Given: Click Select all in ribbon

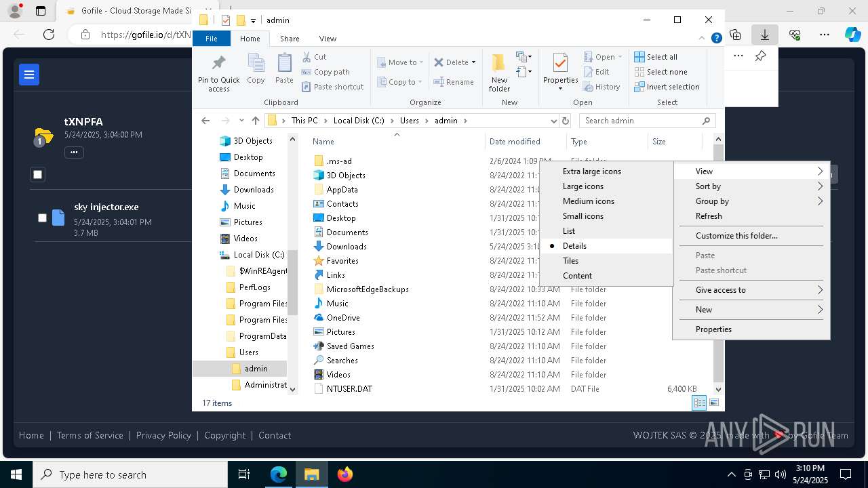Looking at the screenshot, I should (656, 57).
